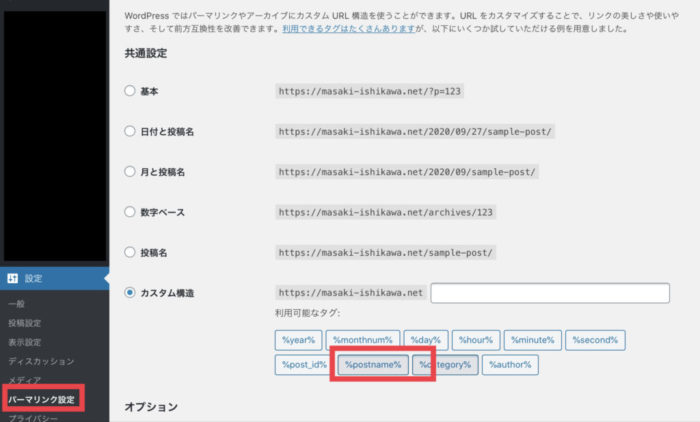Click the 設定 sliders icon in sidebar
700x422 pixels.
tap(12, 278)
